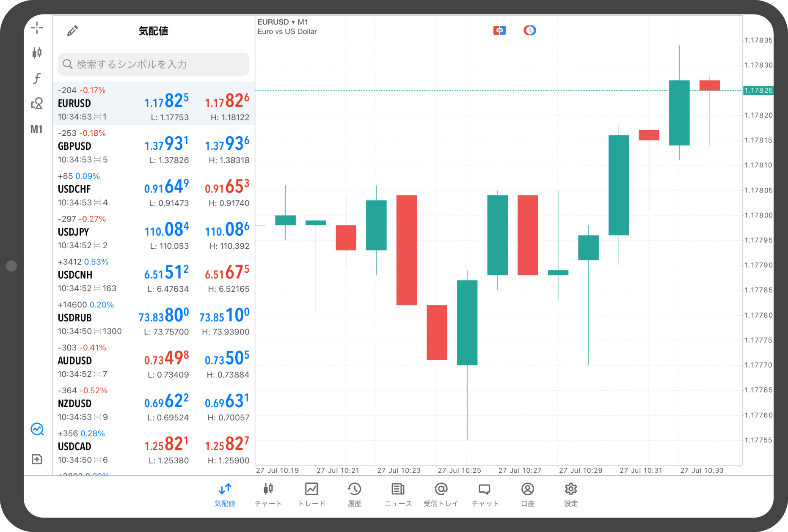Click the blue chart analysis icon in sidebar
This screenshot has height=532, width=788.
coord(37,429)
